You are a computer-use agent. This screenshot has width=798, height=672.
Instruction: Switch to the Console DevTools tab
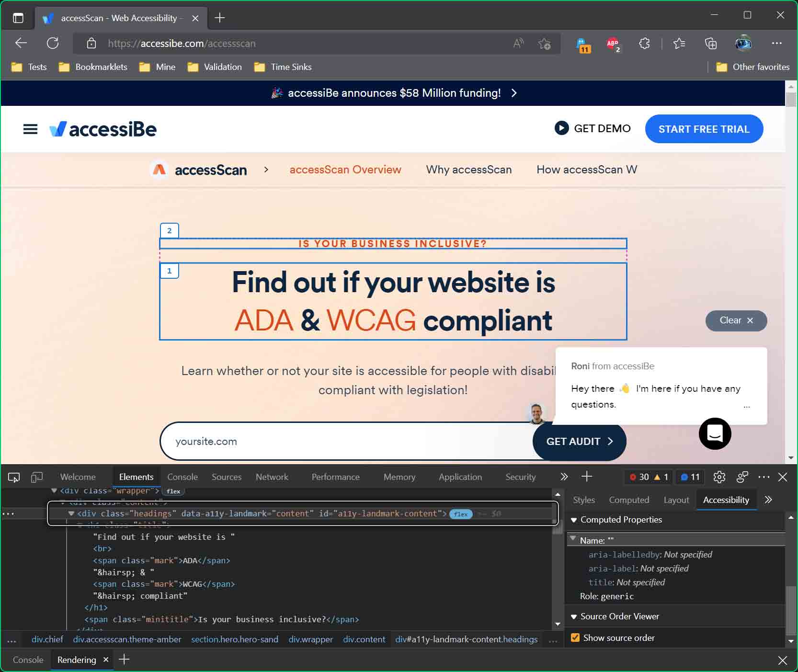click(x=182, y=477)
